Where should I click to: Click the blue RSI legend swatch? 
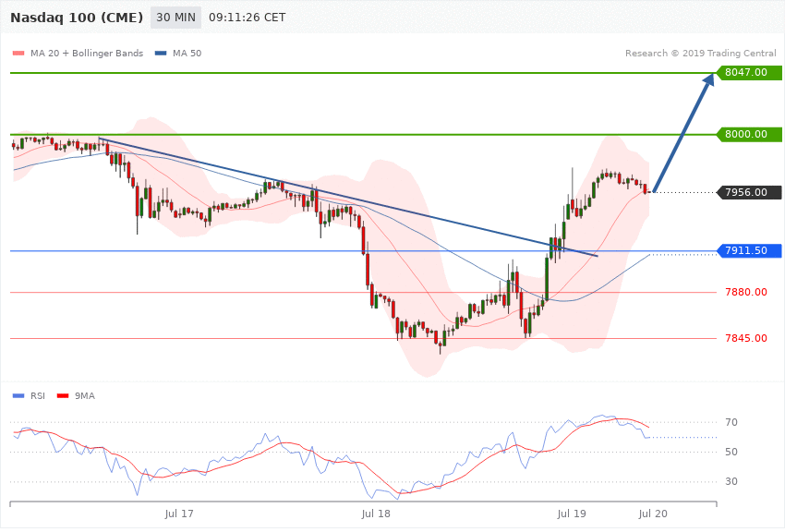coord(18,396)
